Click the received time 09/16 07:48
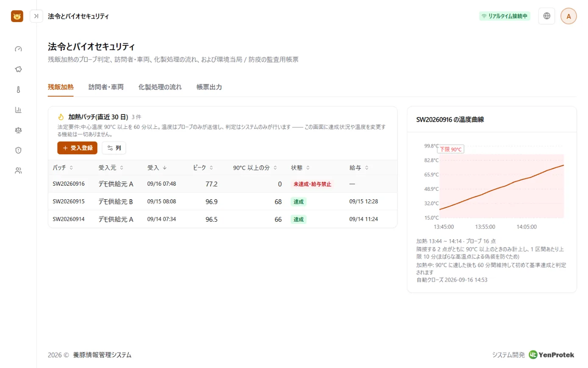Image resolution: width=588 pixels, height=368 pixels. click(161, 184)
